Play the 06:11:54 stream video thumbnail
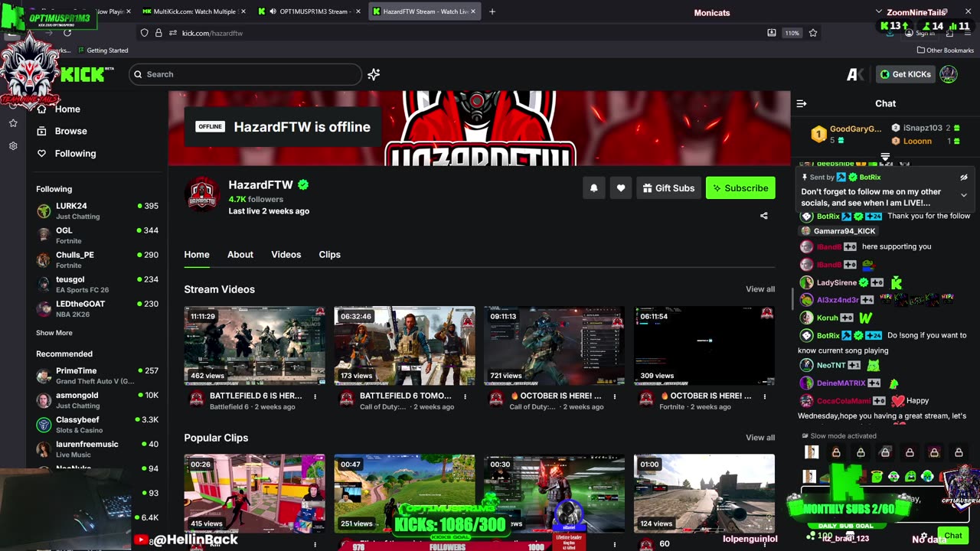 (x=704, y=346)
